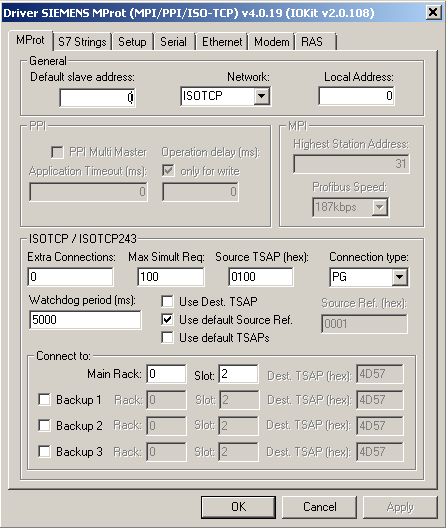
Task: Click the Max Simult Req field
Action: 170,277
